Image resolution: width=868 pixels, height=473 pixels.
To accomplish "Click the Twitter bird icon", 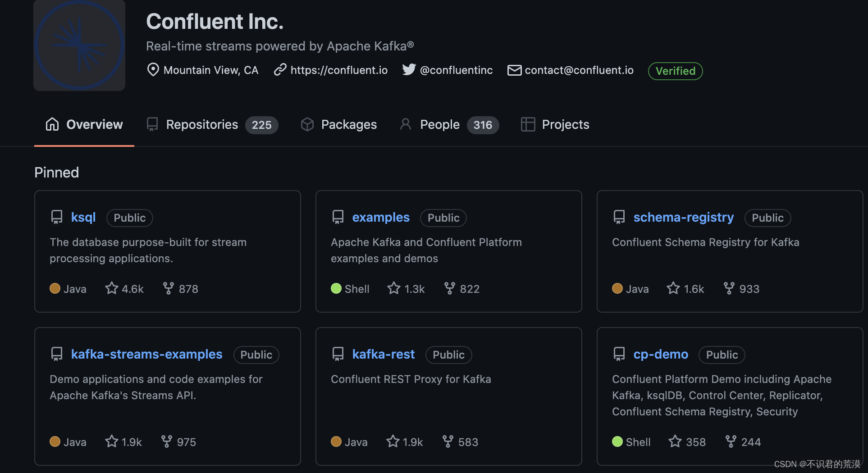I will tap(409, 70).
